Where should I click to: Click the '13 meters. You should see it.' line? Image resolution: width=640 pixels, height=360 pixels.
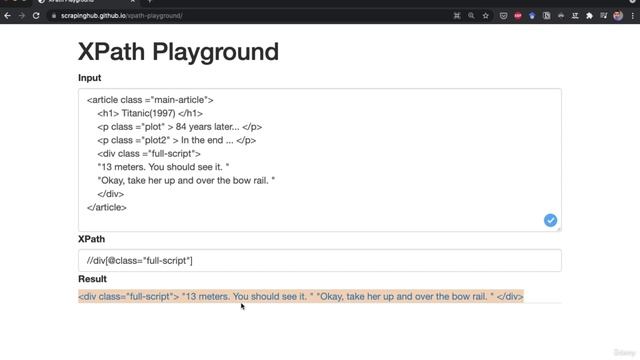pos(163,167)
